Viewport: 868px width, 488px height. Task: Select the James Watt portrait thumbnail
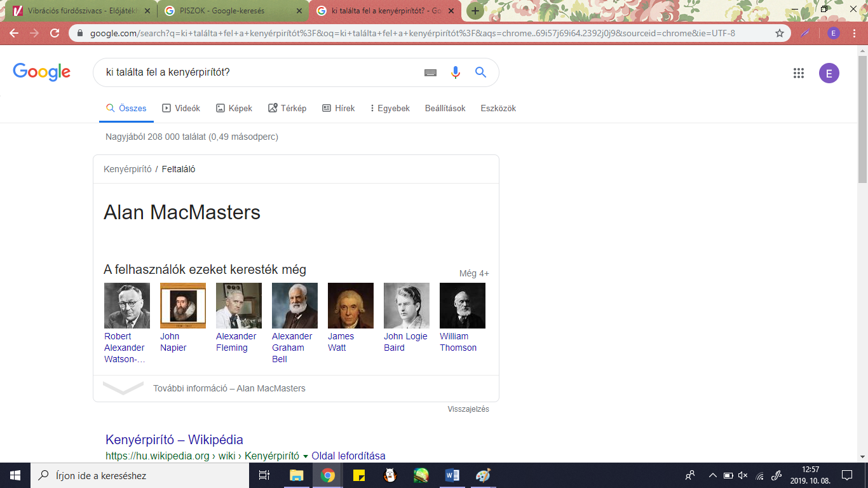click(x=351, y=306)
